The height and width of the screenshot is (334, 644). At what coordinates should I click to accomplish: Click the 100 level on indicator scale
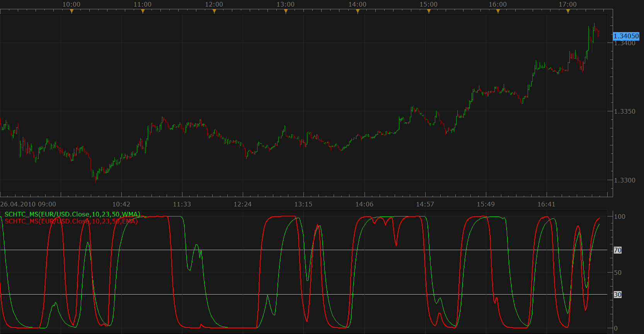click(620, 216)
